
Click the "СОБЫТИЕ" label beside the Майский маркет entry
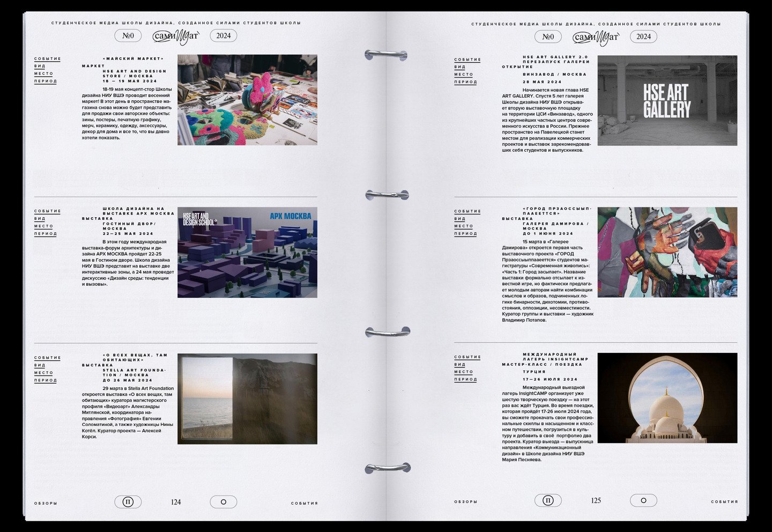48,59
